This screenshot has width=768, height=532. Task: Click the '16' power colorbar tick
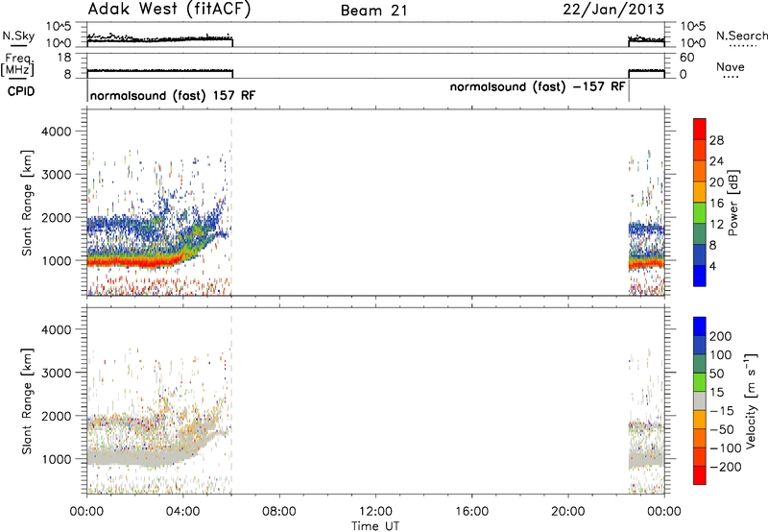click(x=716, y=204)
